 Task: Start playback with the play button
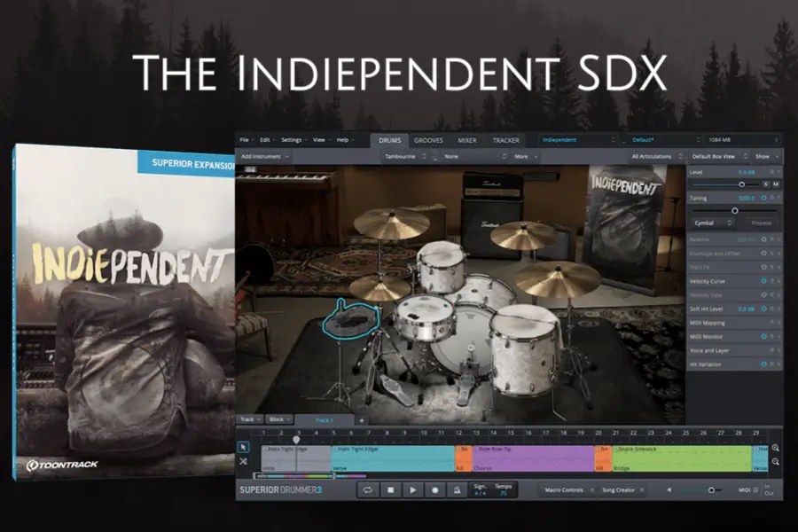412,489
